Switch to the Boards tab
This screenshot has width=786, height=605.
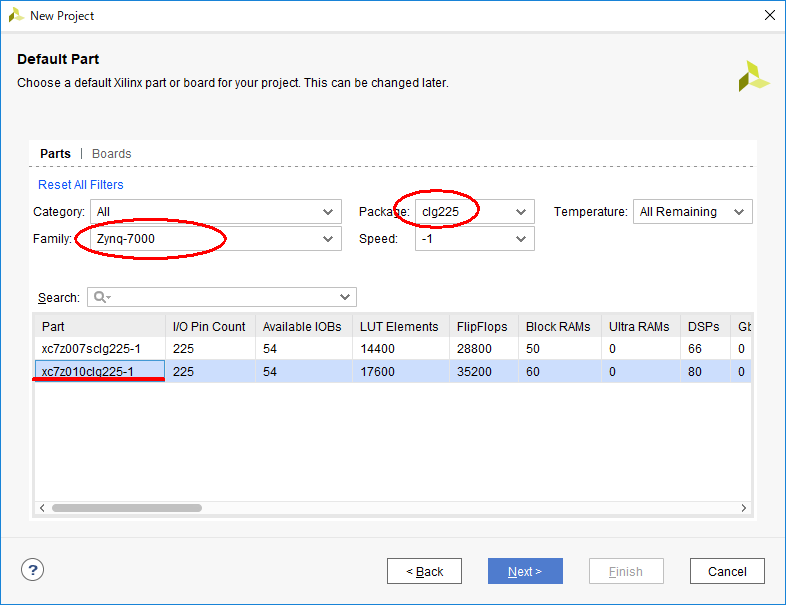pyautogui.click(x=111, y=154)
